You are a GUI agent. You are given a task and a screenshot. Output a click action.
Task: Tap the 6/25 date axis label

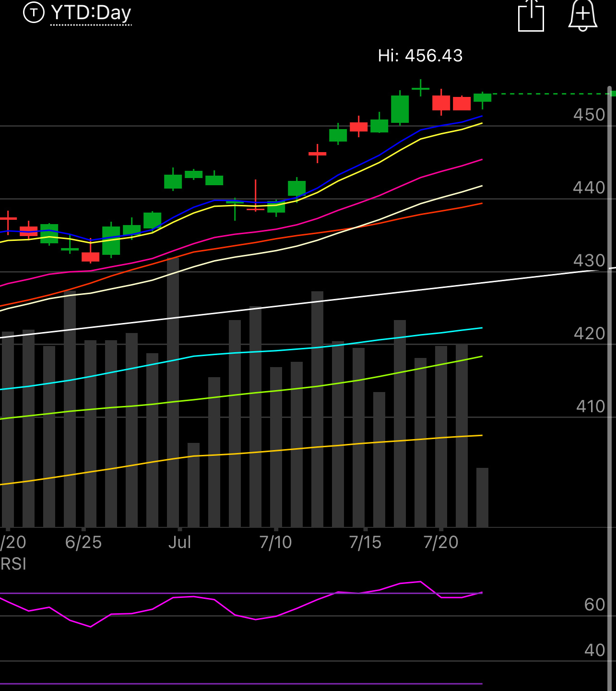click(x=83, y=542)
